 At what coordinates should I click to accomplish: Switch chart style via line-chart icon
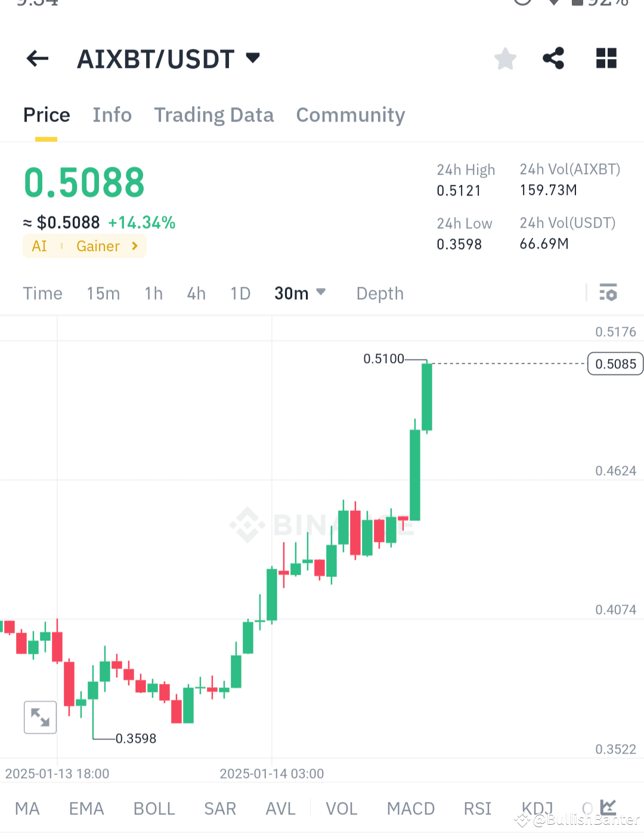click(x=608, y=807)
